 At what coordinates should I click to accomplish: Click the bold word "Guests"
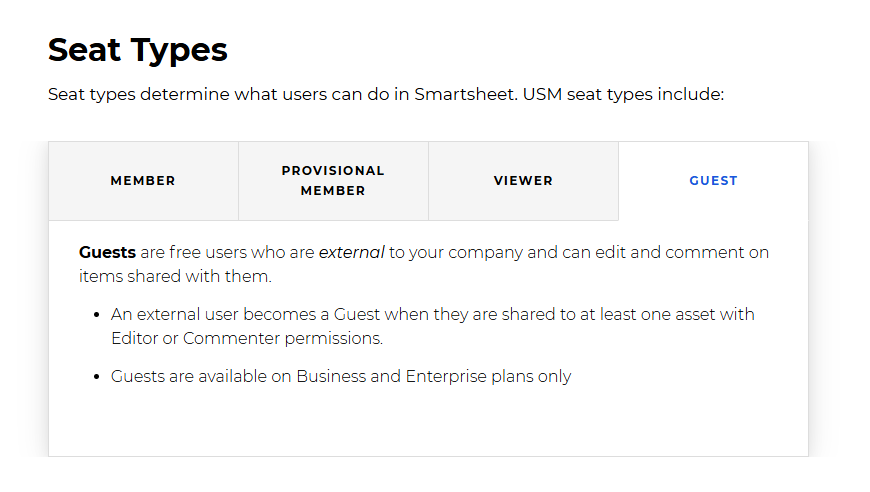[107, 252]
